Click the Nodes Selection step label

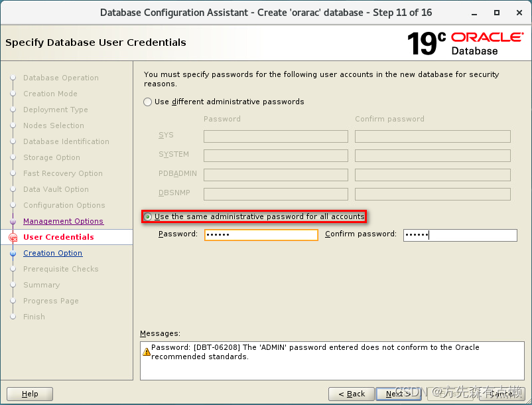[x=54, y=125]
